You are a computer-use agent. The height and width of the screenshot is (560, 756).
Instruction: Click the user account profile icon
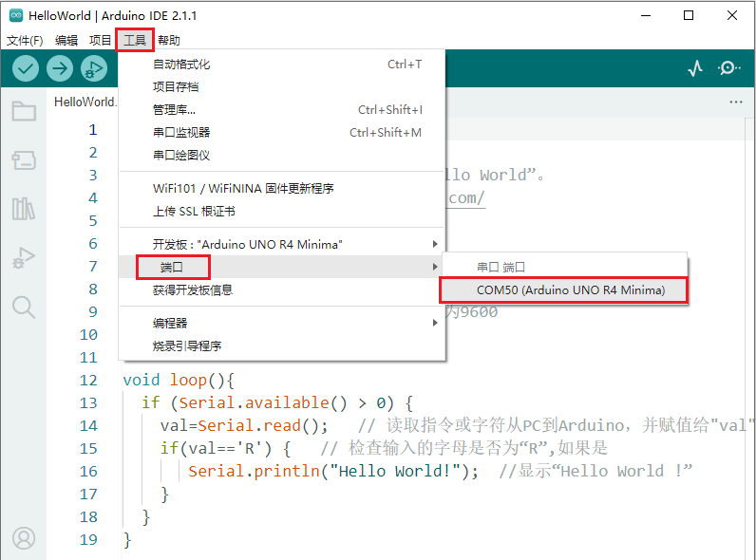24,538
